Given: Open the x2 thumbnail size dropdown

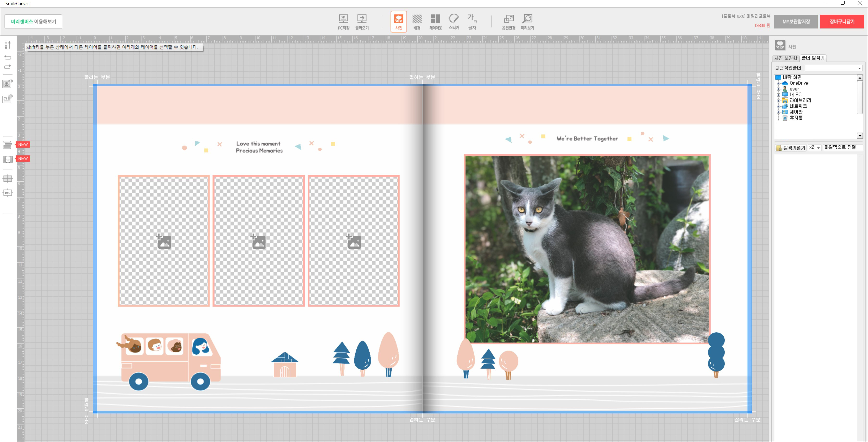Looking at the screenshot, I should pyautogui.click(x=814, y=147).
